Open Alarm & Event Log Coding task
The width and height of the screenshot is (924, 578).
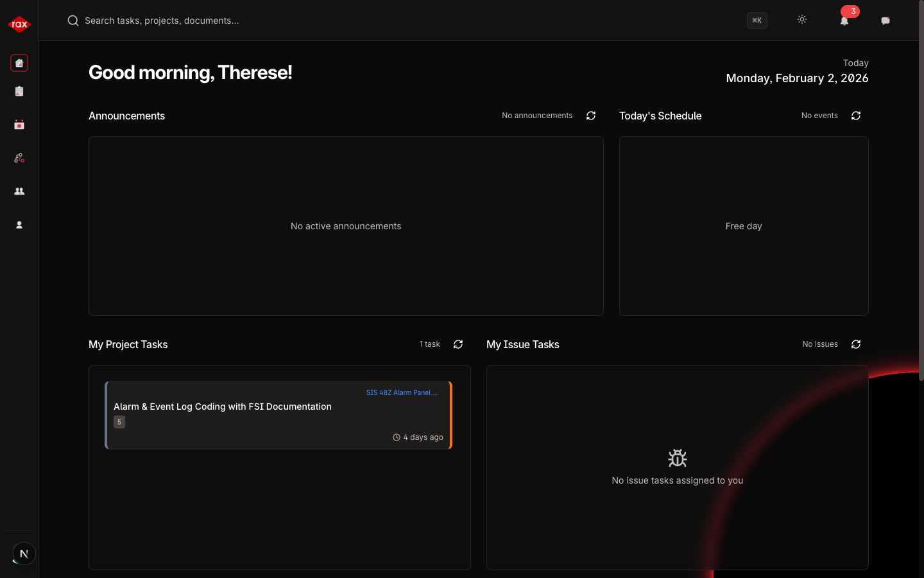(x=223, y=407)
